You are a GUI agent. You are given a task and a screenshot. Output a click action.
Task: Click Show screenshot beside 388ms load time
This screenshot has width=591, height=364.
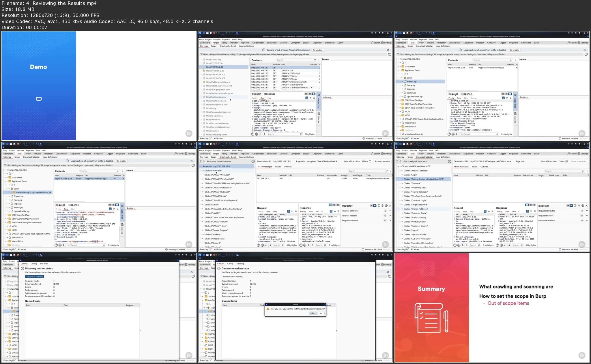(382, 161)
